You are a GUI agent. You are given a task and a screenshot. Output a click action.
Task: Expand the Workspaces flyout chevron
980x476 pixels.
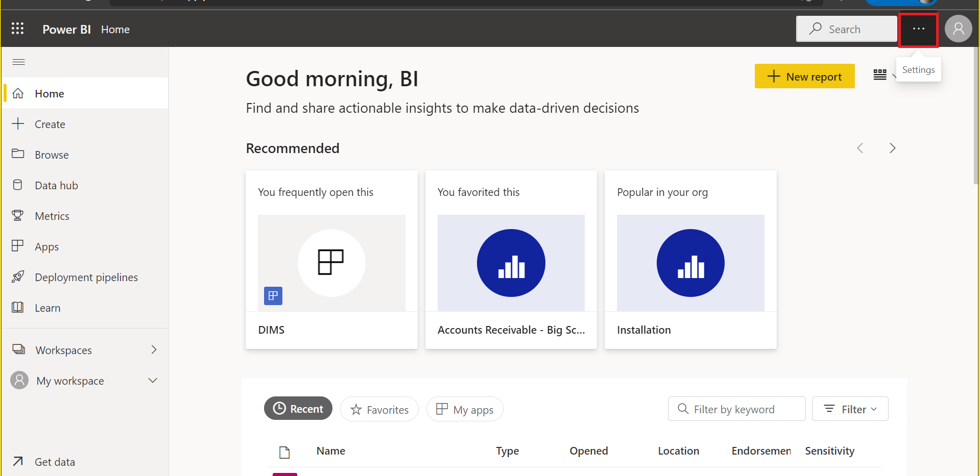[154, 349]
